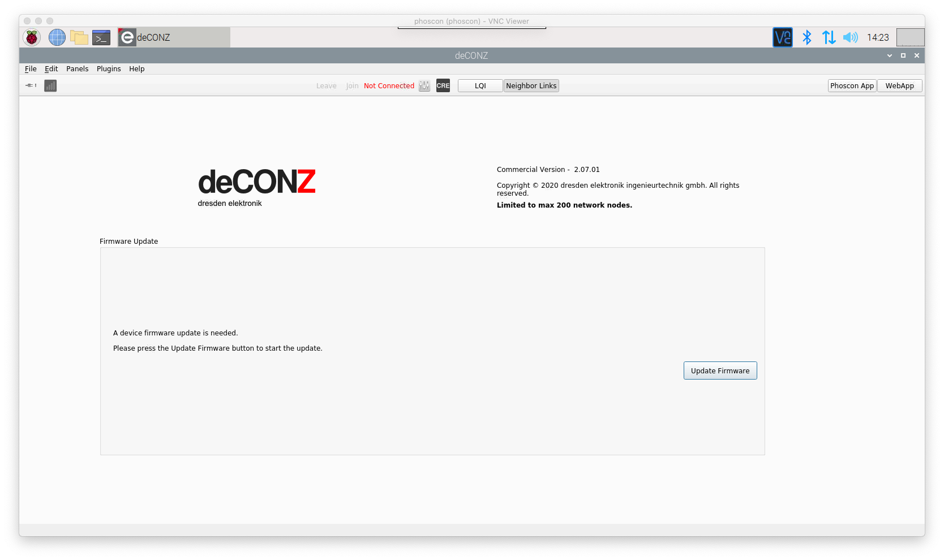Open the Raspberry Pi application menu
The height and width of the screenshot is (560, 944).
tap(31, 37)
